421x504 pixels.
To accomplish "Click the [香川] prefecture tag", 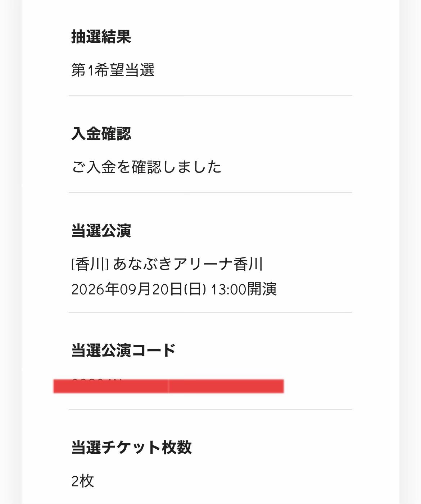I will 90,264.
